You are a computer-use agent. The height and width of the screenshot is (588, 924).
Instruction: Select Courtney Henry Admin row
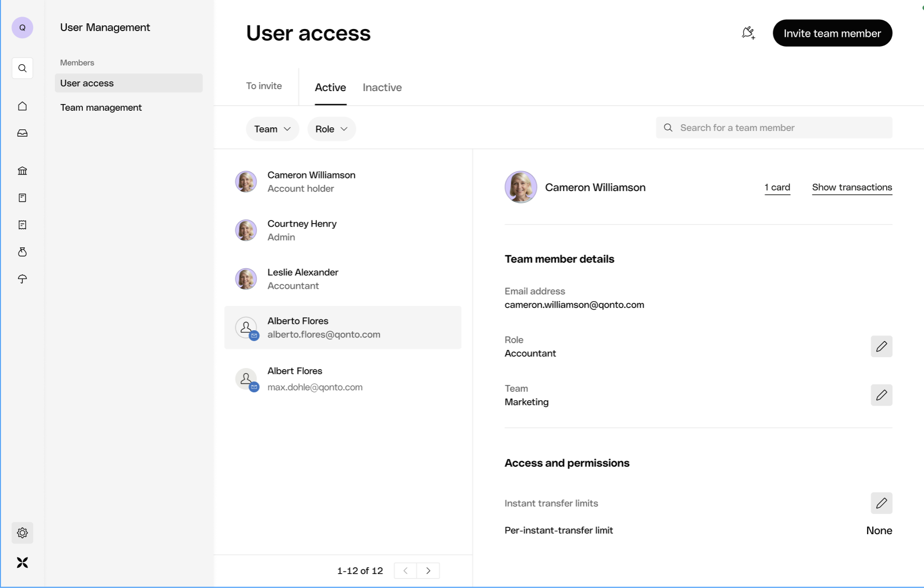[343, 230]
